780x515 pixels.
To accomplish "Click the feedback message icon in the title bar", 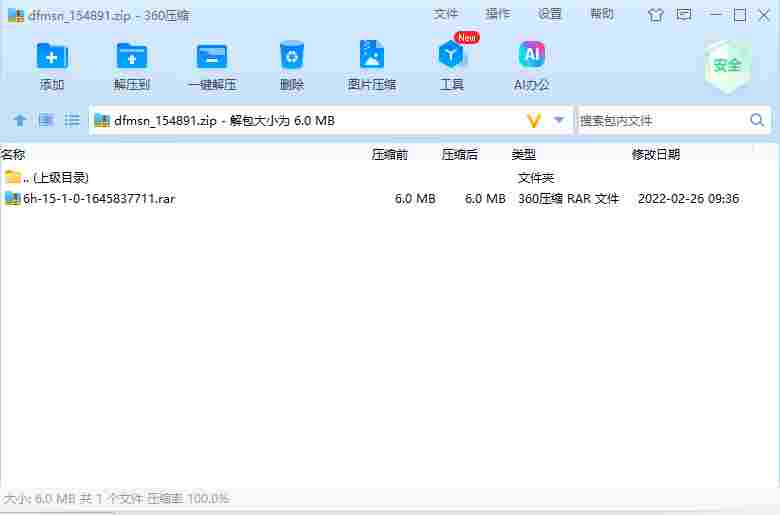I will tap(684, 15).
